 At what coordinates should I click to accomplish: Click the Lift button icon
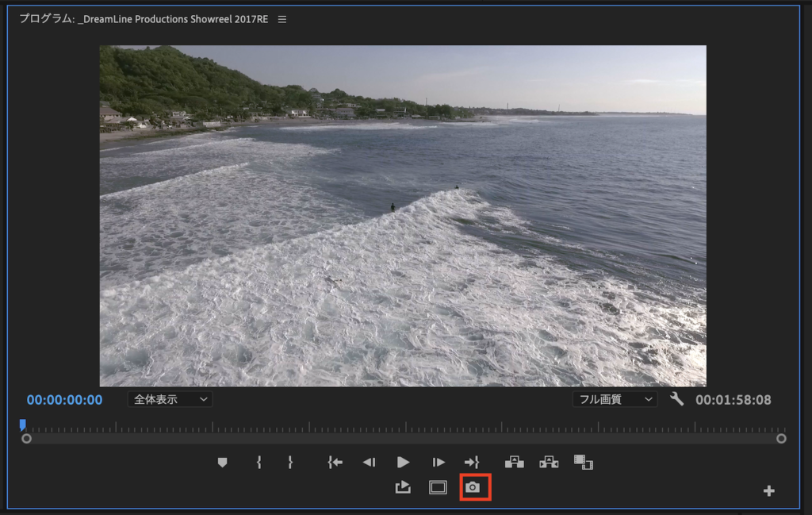(x=515, y=462)
